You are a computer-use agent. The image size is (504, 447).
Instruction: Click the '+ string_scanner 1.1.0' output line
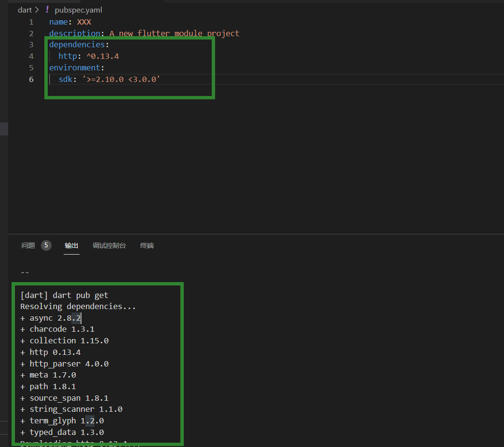(71, 409)
